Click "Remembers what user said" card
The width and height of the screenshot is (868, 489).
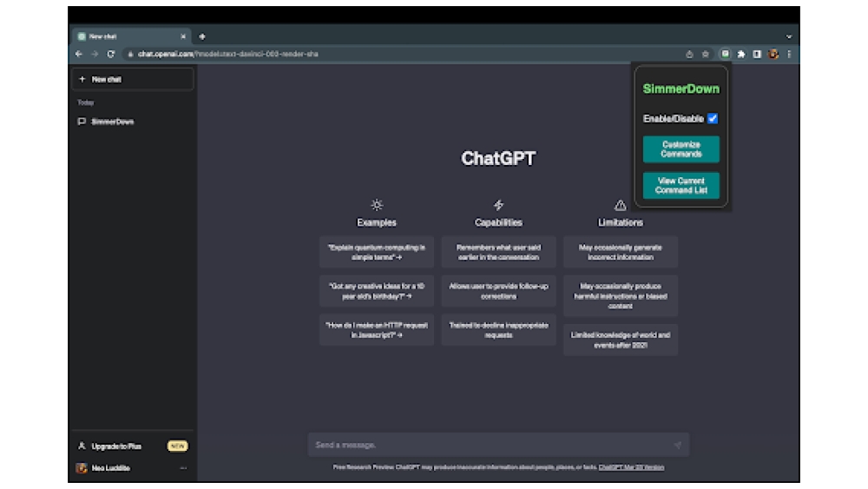(x=498, y=252)
